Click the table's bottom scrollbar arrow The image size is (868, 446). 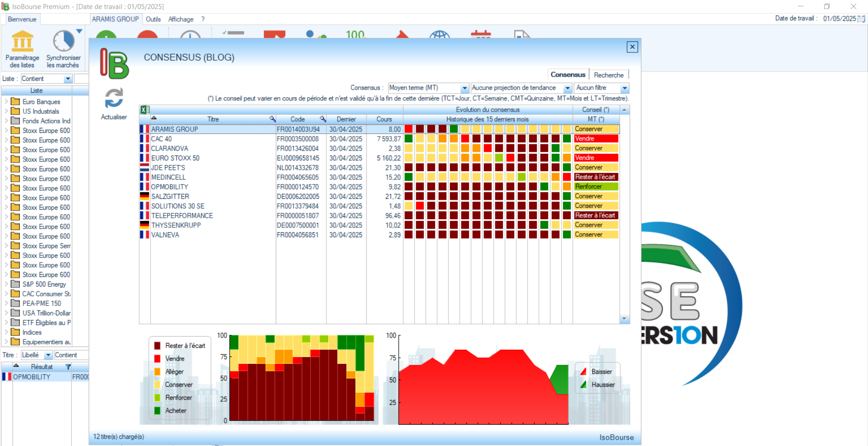pos(624,319)
